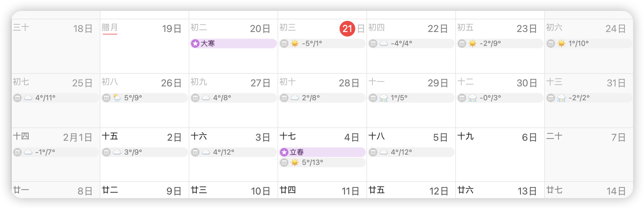Open the 大寒 solar term event
Viewport: 644px width, 209px height.
point(233,43)
